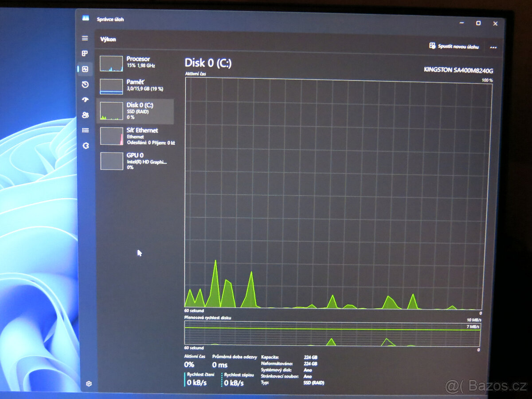Open Startup apps sidebar icon

[x=85, y=100]
